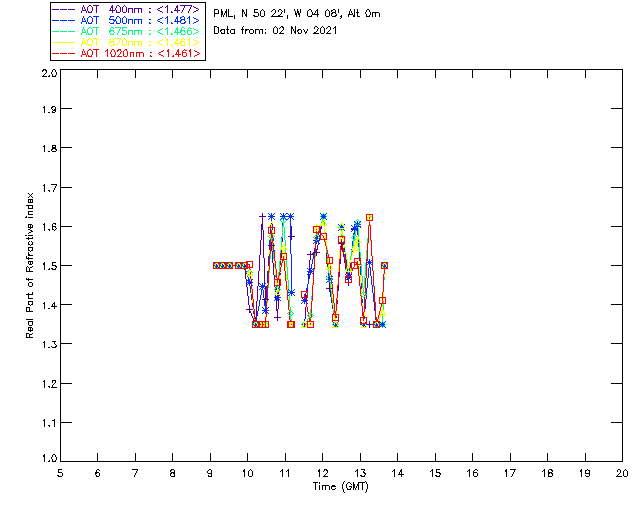
Task: Click the 'Data from: 02 Nov 2021' text
Action: click(275, 30)
